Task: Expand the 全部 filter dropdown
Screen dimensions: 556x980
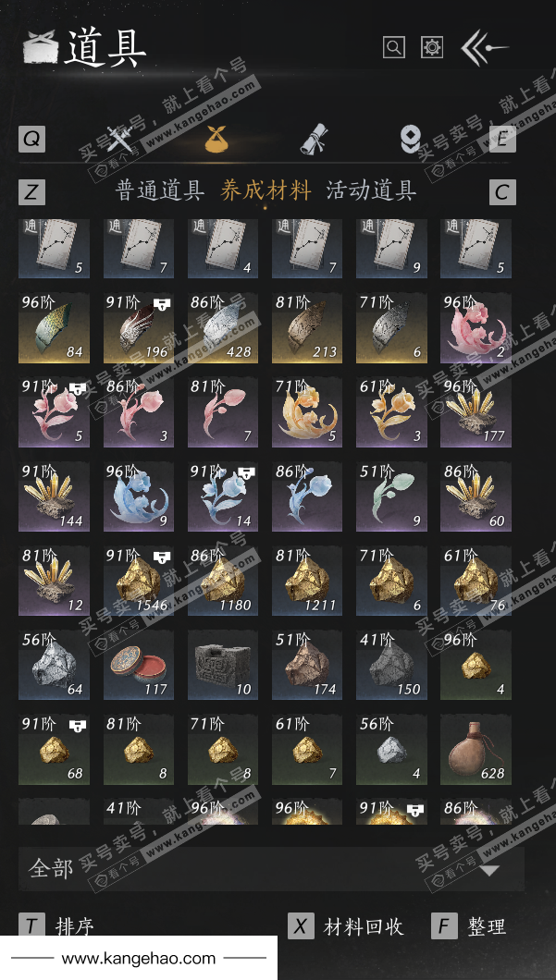Action: coord(271,869)
